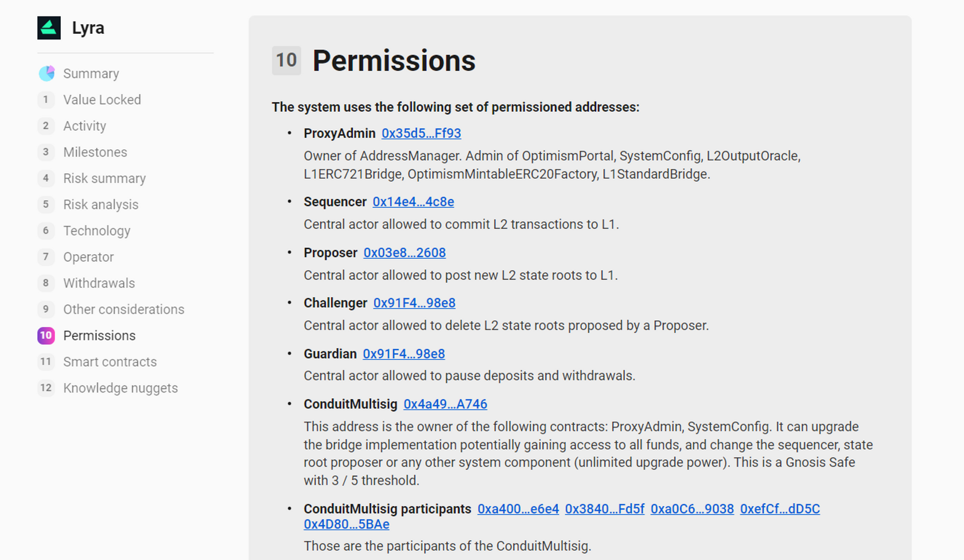Click the highlighted number 10 sidebar badge
The image size is (964, 560).
46,336
